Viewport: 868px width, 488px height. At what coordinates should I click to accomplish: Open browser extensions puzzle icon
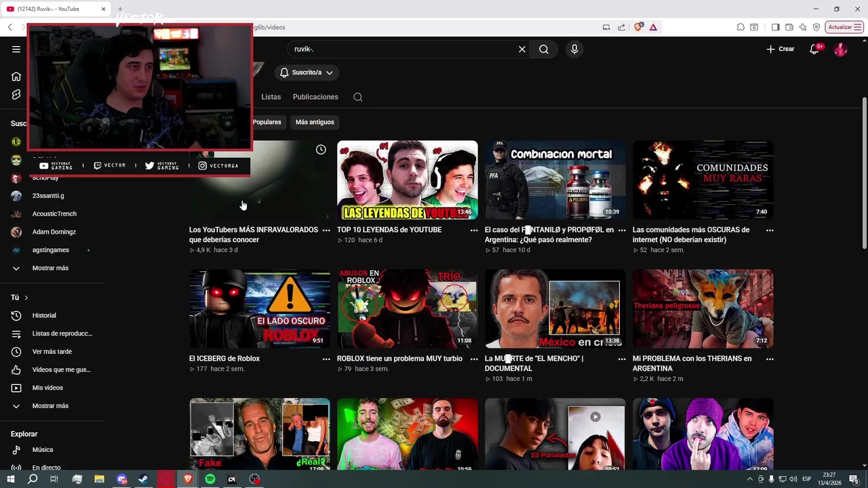(x=741, y=27)
